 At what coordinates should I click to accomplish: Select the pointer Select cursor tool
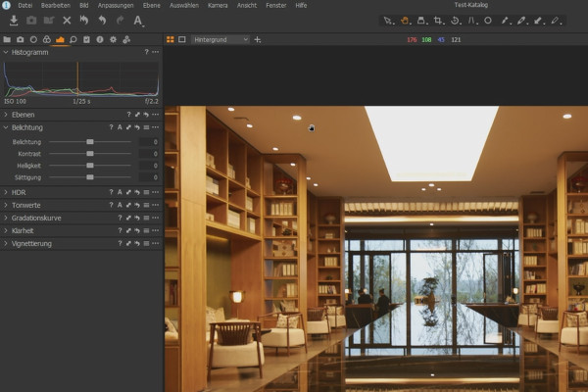[388, 21]
